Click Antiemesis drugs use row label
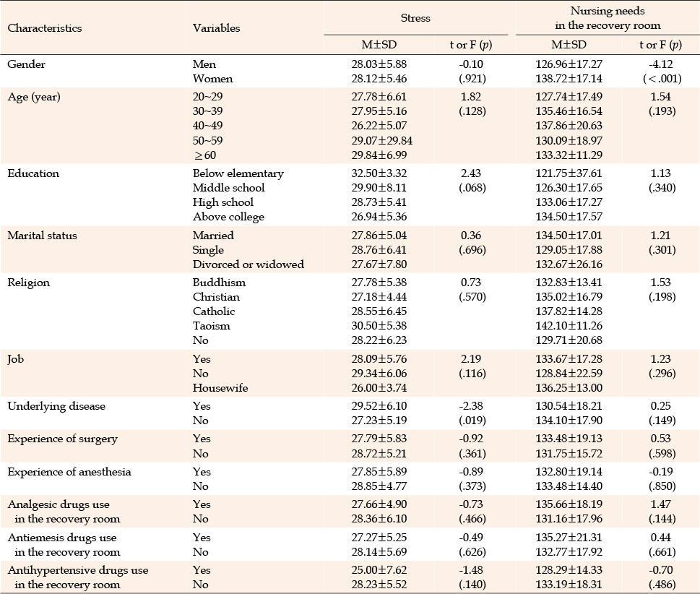The image size is (700, 594). click(64, 545)
